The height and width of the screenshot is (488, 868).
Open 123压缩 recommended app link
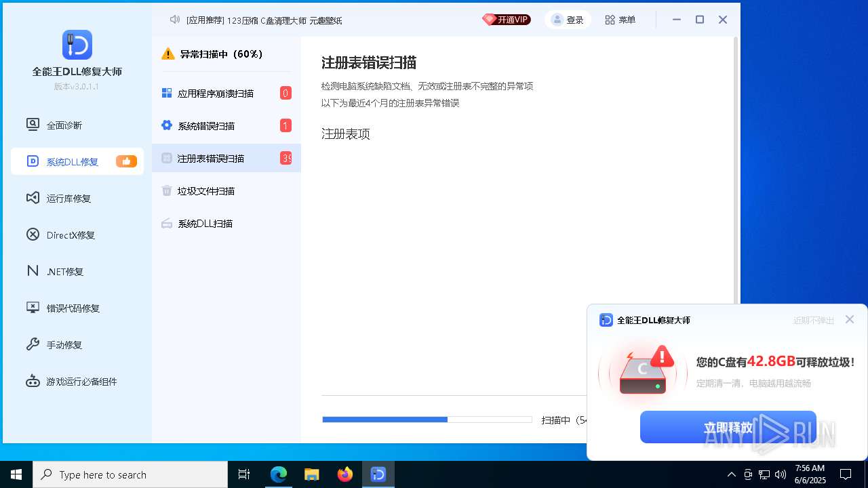pyautogui.click(x=242, y=20)
